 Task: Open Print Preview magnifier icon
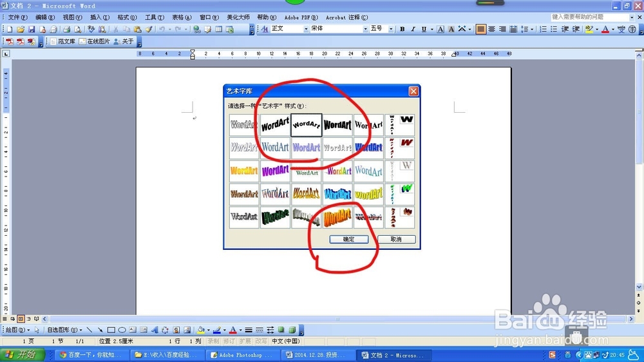pos(77,29)
